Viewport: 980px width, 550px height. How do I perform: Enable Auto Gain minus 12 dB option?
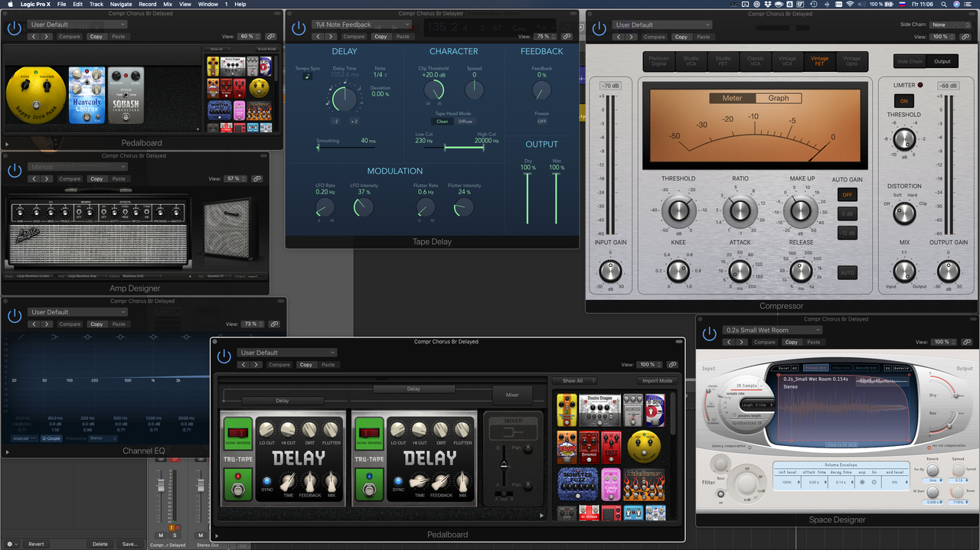coord(847,233)
